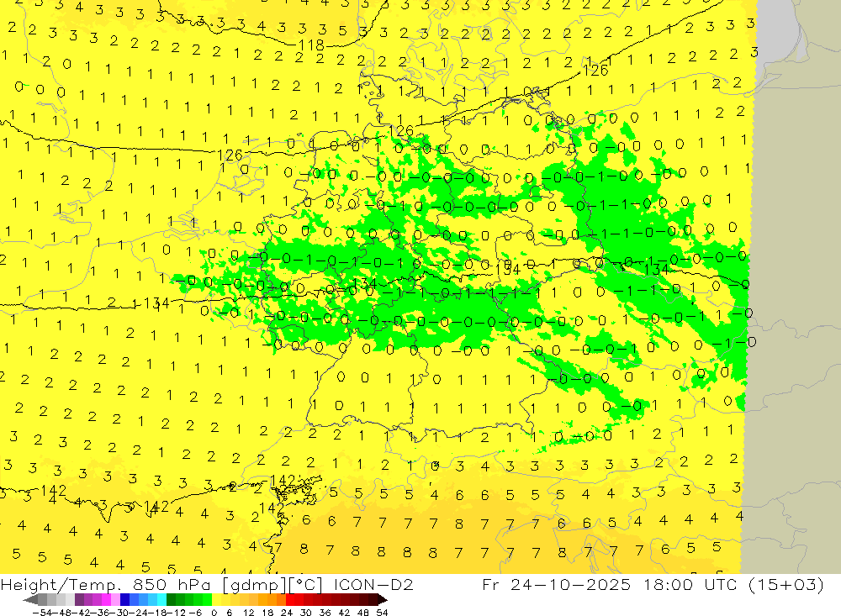
Task: Click the light gray block in top-right corner
Action: (x=778, y=29)
